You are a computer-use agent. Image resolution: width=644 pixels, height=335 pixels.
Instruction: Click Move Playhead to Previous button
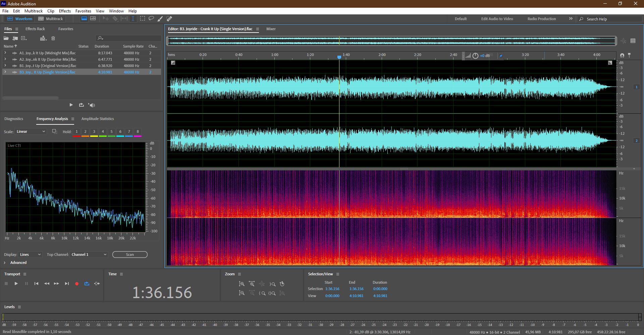point(36,284)
